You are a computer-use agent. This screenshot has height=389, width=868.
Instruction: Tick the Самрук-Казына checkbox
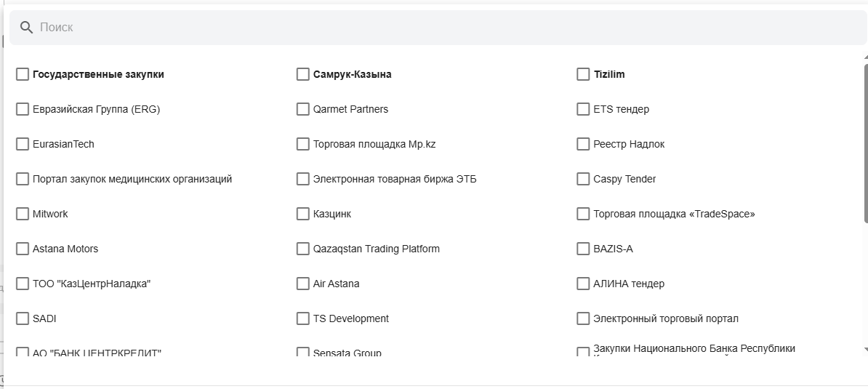click(303, 74)
